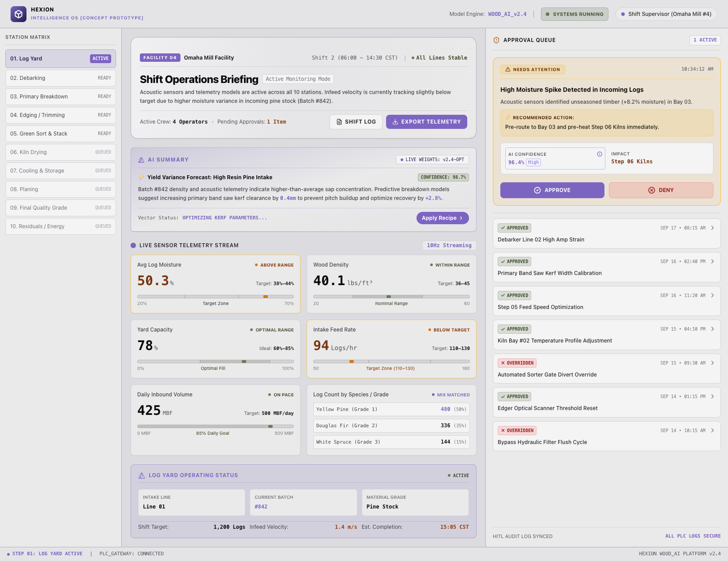Apply the kerf recipe

pos(443,218)
